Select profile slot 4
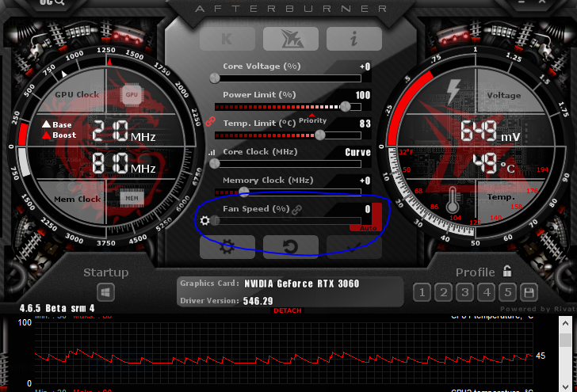This screenshot has height=392, width=577. 487,293
